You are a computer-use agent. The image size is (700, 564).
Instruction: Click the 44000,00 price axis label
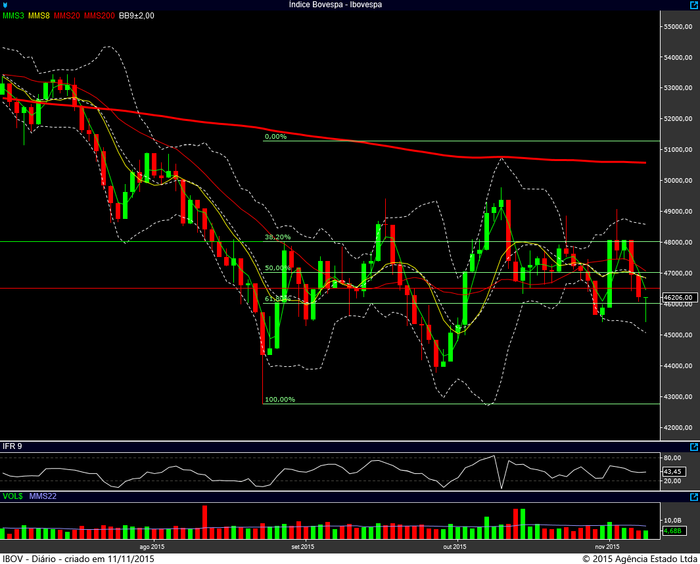coord(678,366)
